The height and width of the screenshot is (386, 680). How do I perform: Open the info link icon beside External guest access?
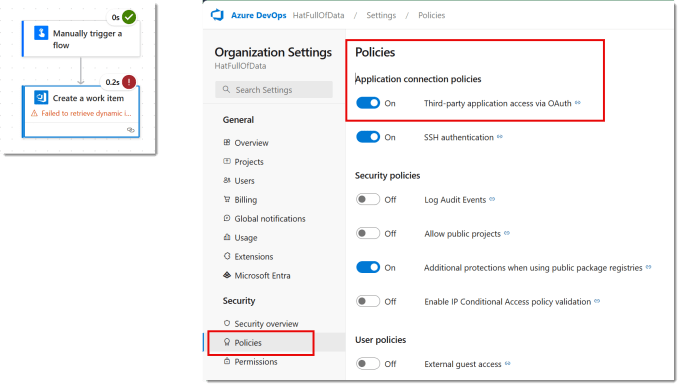pos(508,363)
